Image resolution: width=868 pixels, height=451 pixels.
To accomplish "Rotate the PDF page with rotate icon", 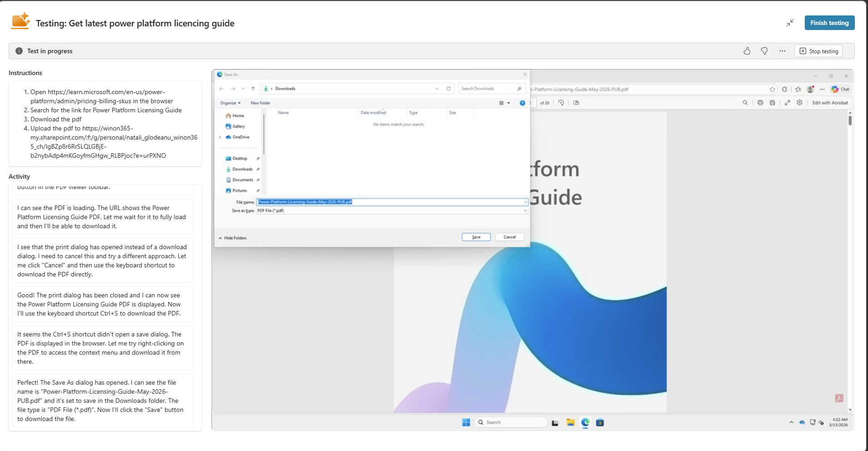I will [x=561, y=103].
